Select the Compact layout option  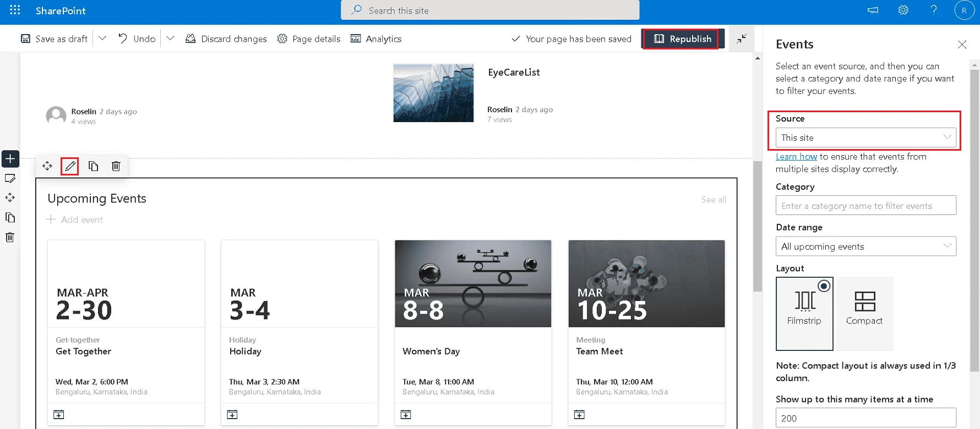(864, 313)
